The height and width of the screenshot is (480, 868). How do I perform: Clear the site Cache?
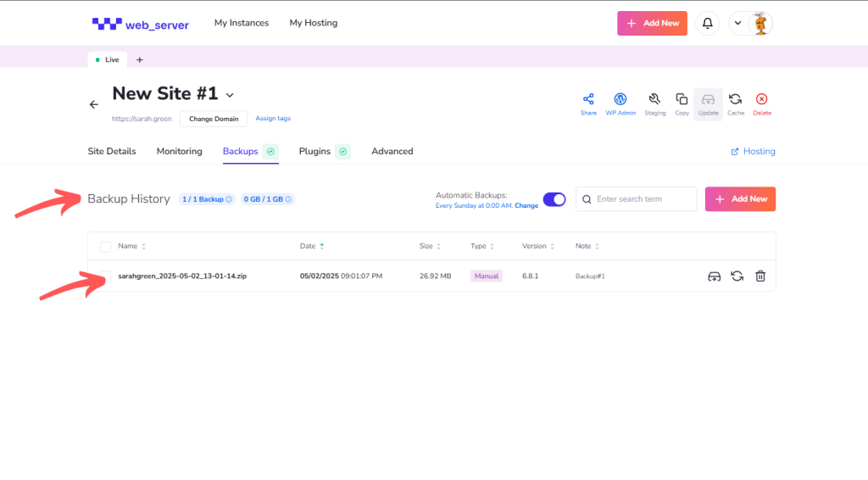coord(735,100)
